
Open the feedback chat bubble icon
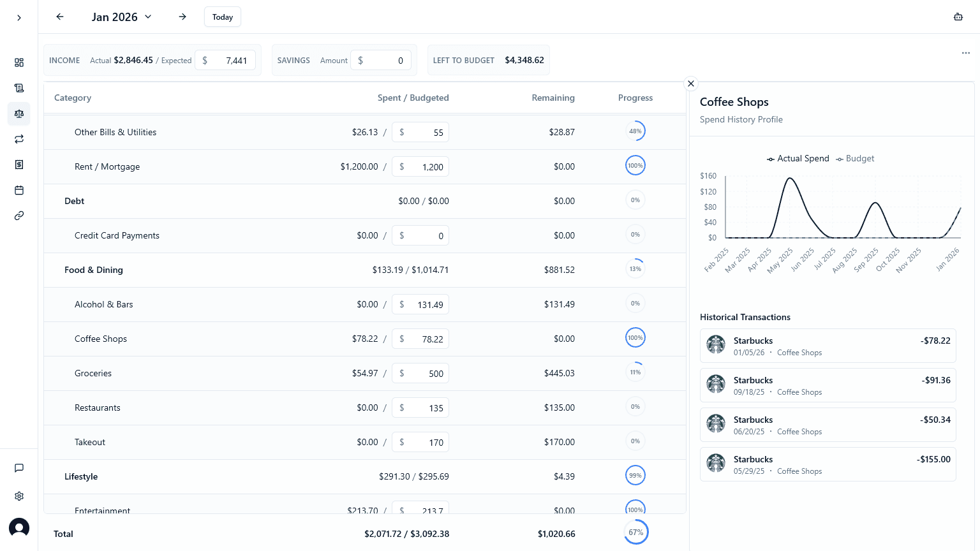click(x=19, y=467)
